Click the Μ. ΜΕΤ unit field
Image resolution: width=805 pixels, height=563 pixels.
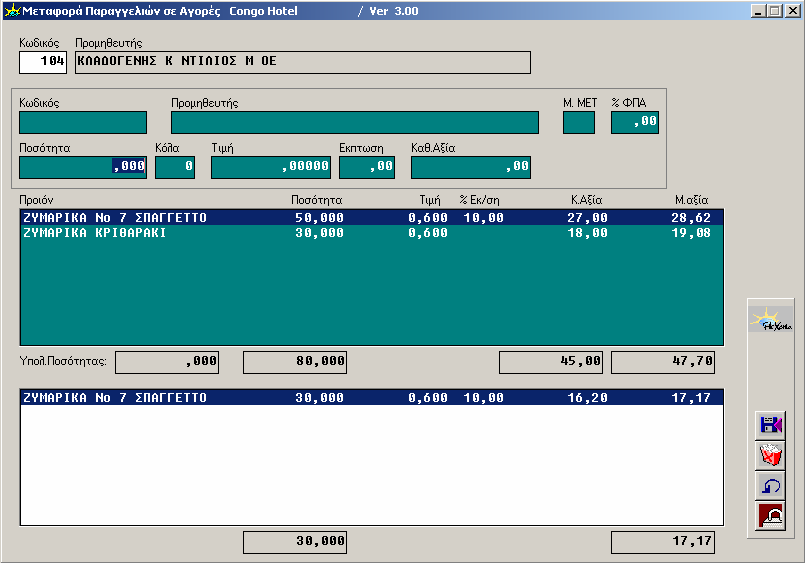(579, 123)
